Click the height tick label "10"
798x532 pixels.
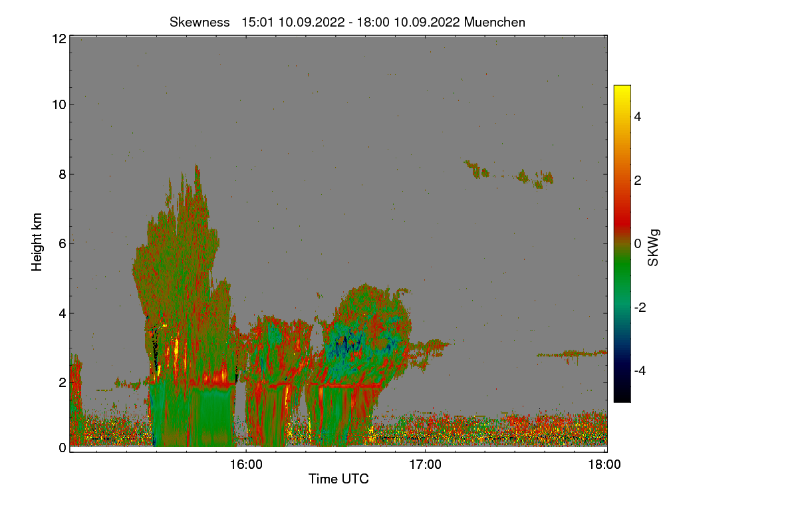(58, 104)
